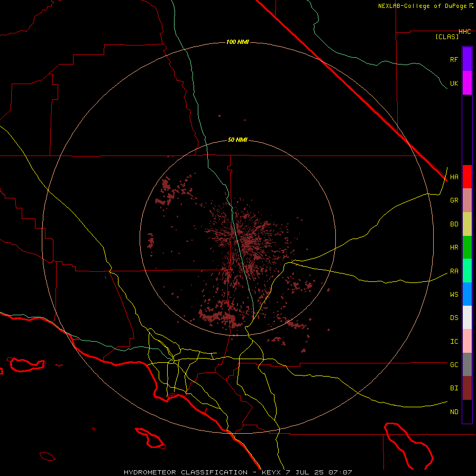Click the ND legend label
The height and width of the screenshot is (476, 476).
[x=454, y=412]
